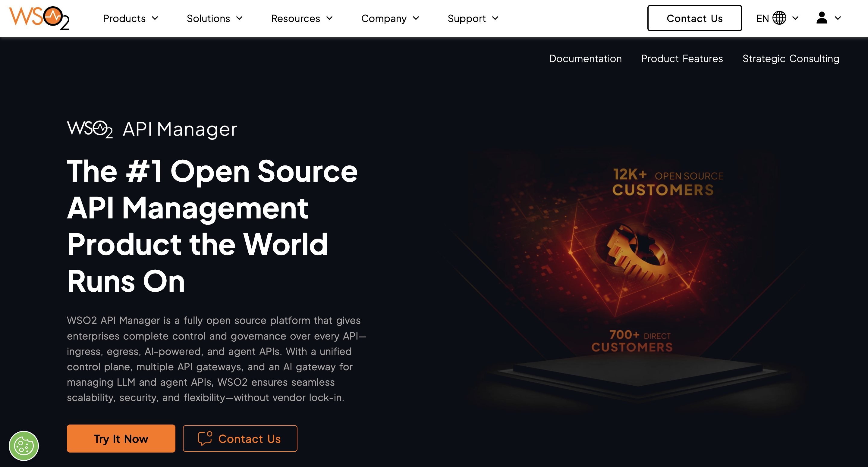Click the chat bubble icon on Contact Us
868x467 pixels.
pyautogui.click(x=205, y=438)
